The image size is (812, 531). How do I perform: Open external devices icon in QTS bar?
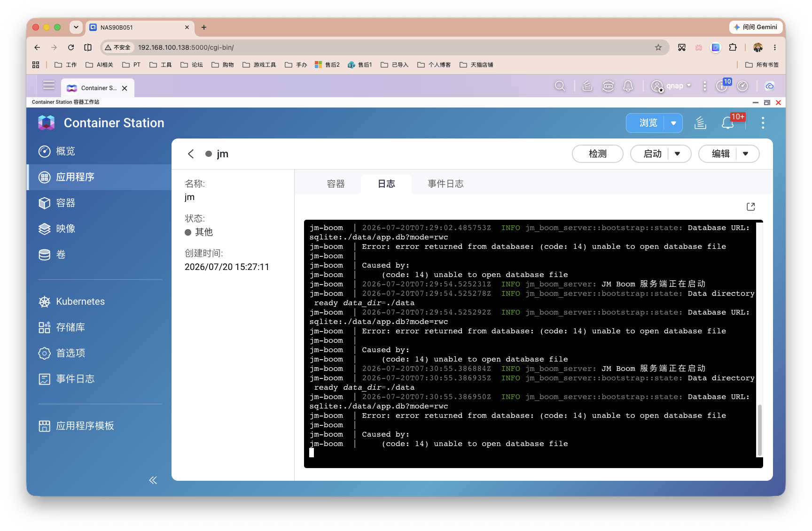coord(608,86)
